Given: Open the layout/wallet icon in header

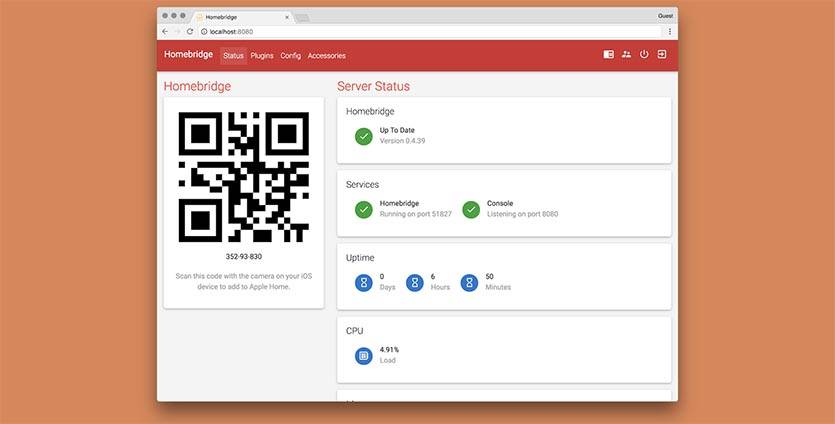Looking at the screenshot, I should click(x=608, y=55).
